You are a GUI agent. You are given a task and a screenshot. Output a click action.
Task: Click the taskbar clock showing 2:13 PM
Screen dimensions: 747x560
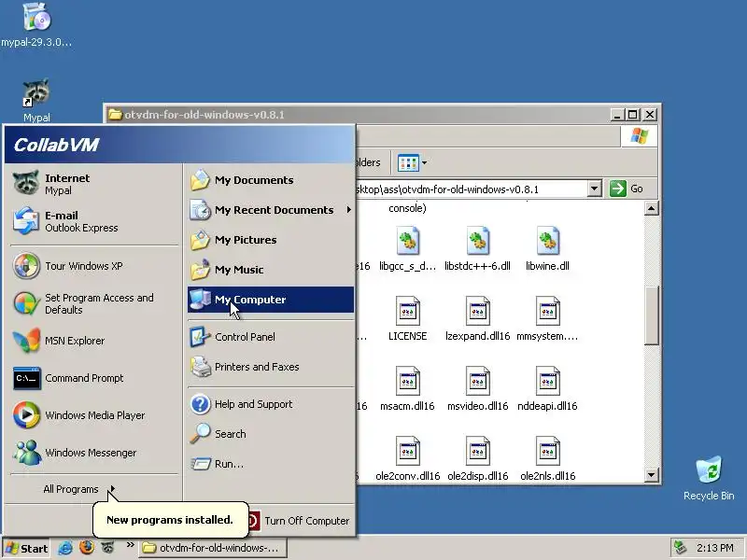tap(714, 548)
